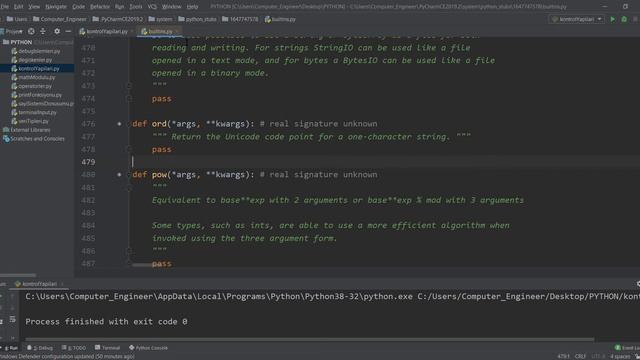Open the Code menu
Image resolution: width=640 pixels, height=360 pixels.
(78, 7)
